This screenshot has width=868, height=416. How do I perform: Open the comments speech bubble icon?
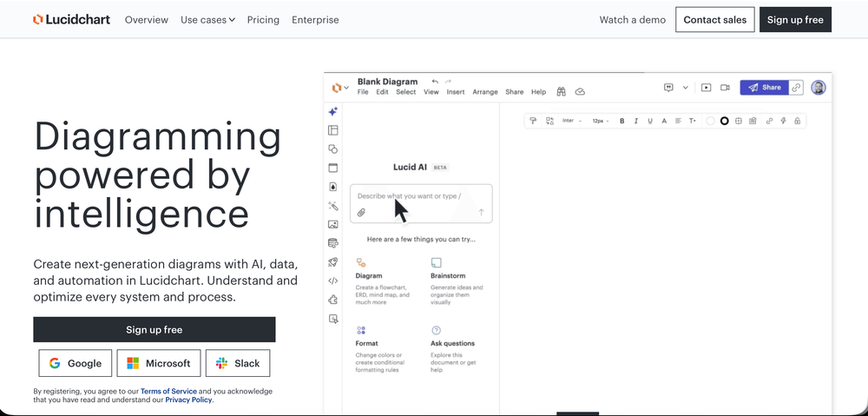coord(668,88)
